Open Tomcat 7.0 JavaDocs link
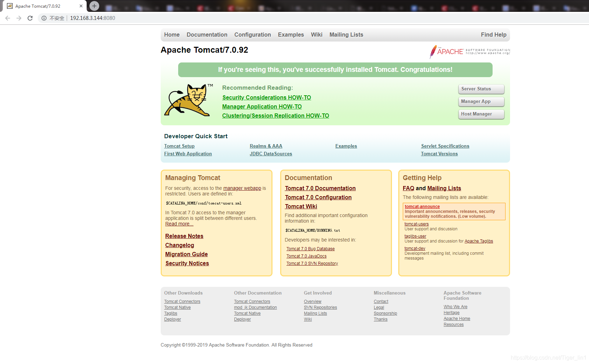This screenshot has width=589, height=364. (306, 256)
